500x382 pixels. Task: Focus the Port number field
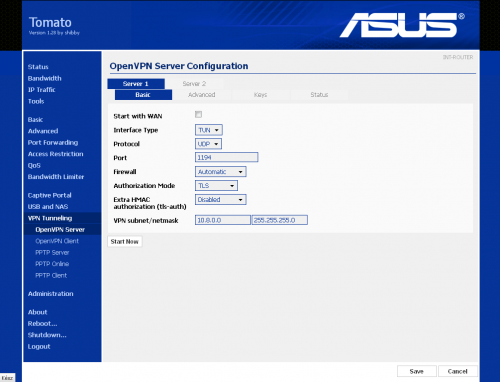tap(227, 157)
